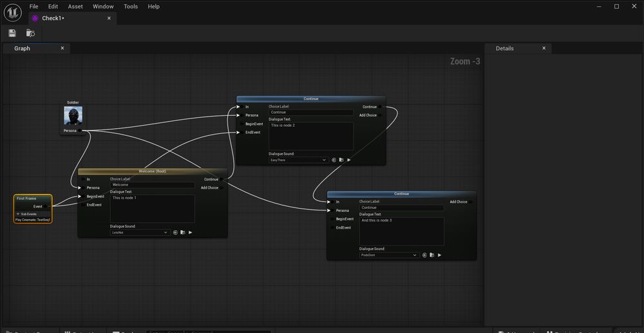This screenshot has height=333, width=644.
Task: Save the Check1 asset with the floppy-disk icon
Action: coord(12,33)
